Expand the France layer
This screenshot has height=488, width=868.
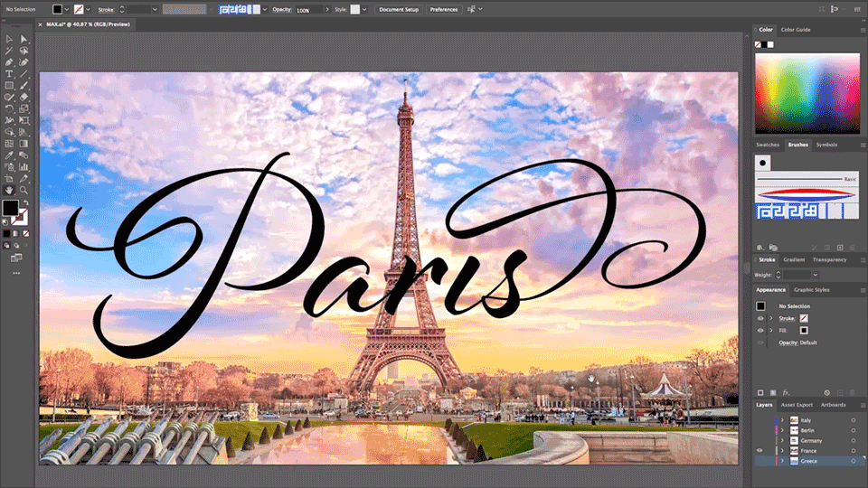782,451
